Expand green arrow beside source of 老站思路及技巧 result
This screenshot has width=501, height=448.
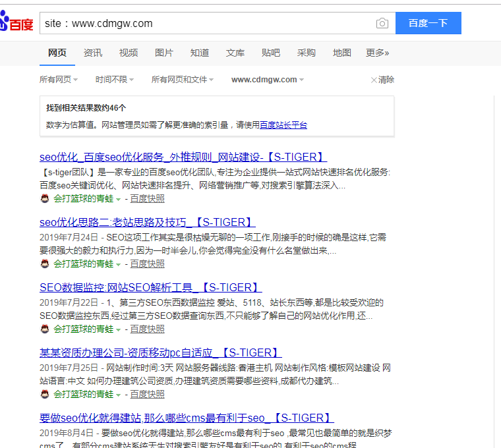(x=118, y=265)
